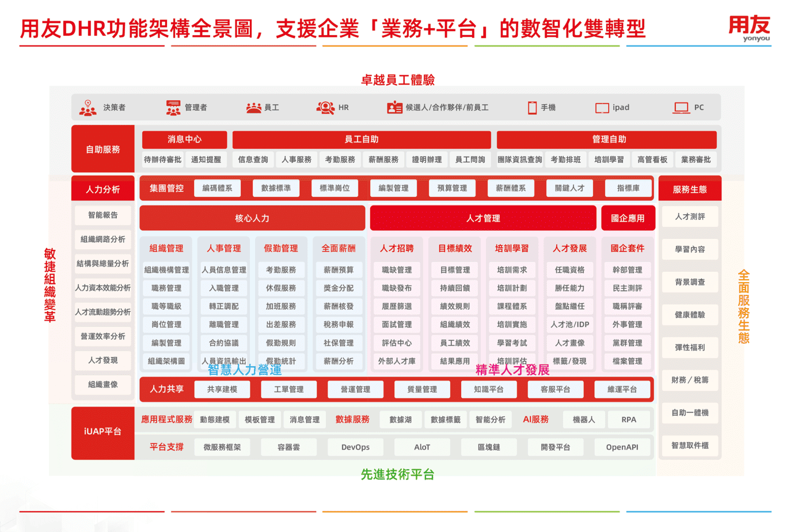Click the 績效規則 cell
This screenshot has height=532, width=798.
click(455, 306)
